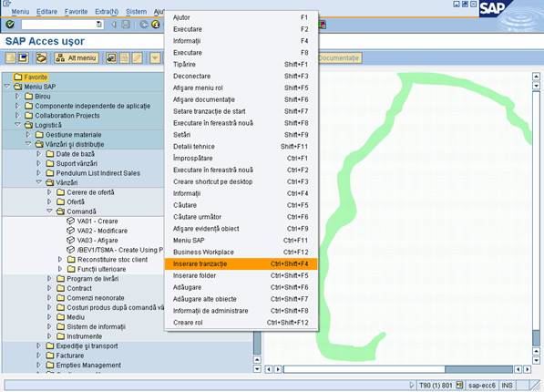The width and height of the screenshot is (544, 392).
Task: Collapse the Vânzări și distribuție node
Action: (x=28, y=144)
